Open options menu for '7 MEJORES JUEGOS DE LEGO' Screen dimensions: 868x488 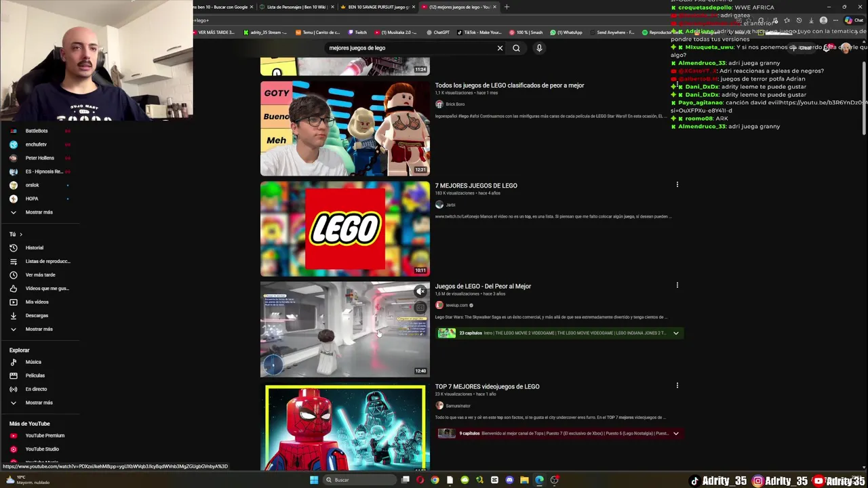pyautogui.click(x=677, y=184)
